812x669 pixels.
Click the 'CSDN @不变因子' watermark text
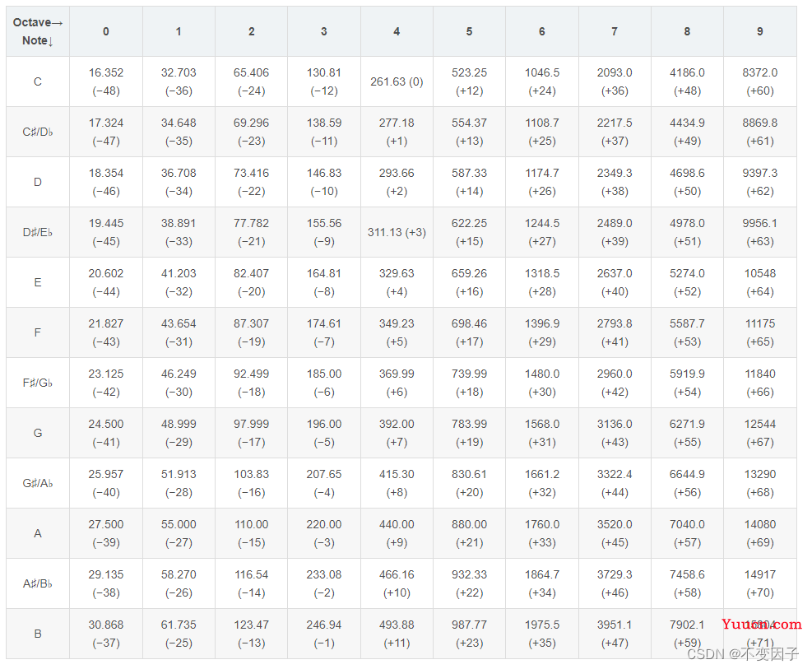[742, 654]
